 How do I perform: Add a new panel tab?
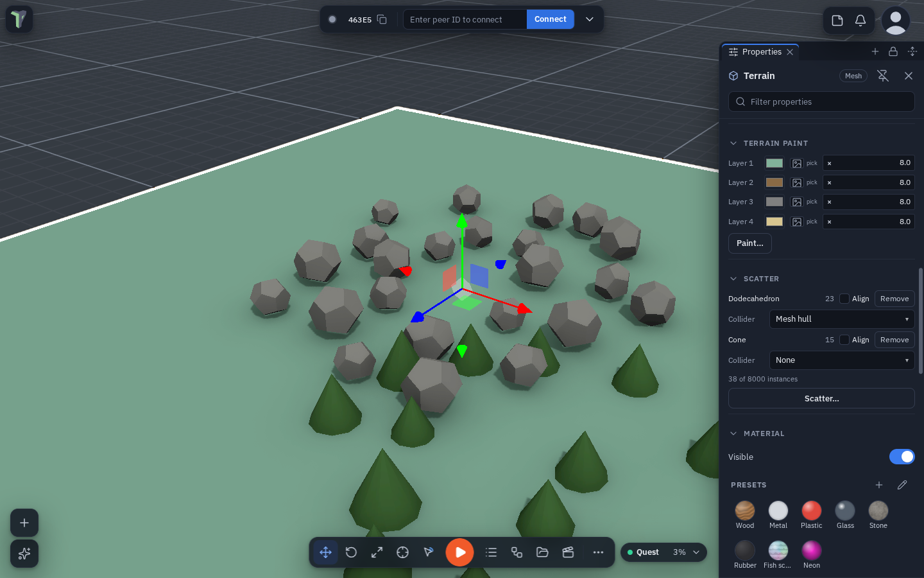pos(875,51)
